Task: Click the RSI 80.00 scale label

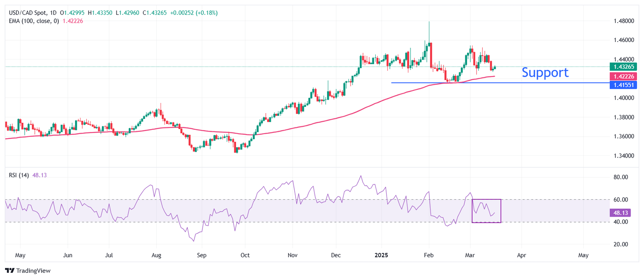Action: click(619, 177)
